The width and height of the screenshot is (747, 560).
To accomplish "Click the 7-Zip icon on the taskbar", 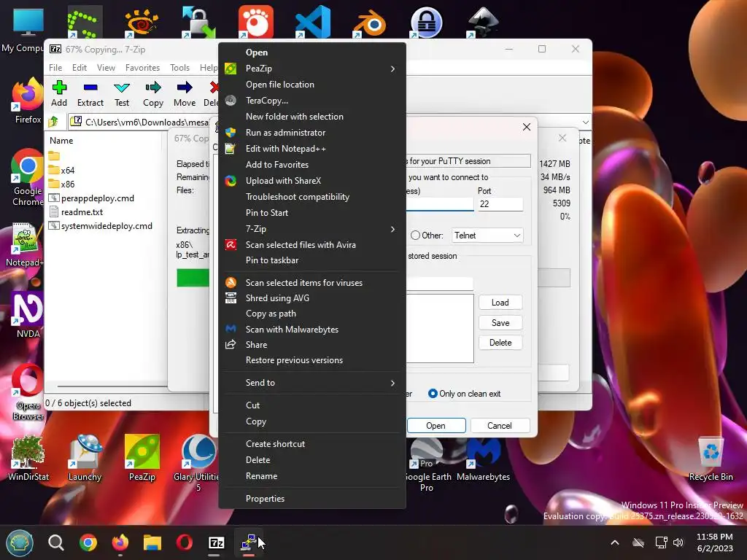I will [216, 542].
